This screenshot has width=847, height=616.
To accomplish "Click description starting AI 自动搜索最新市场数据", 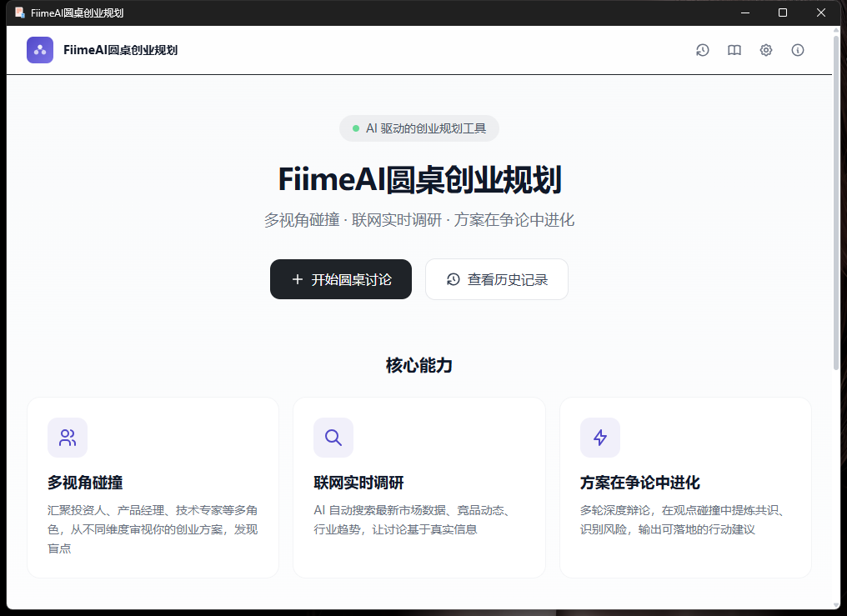I will 412,520.
